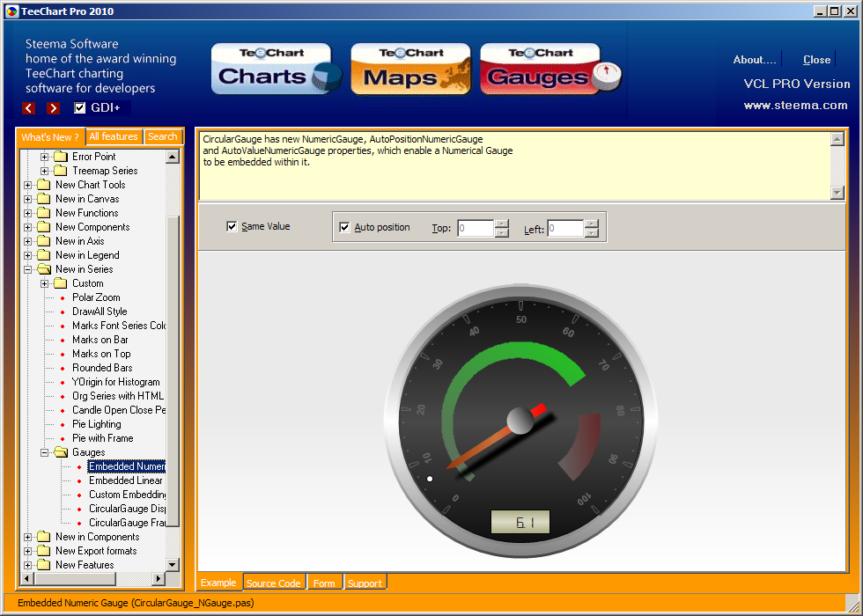Open the Form tab

pyautogui.click(x=324, y=583)
